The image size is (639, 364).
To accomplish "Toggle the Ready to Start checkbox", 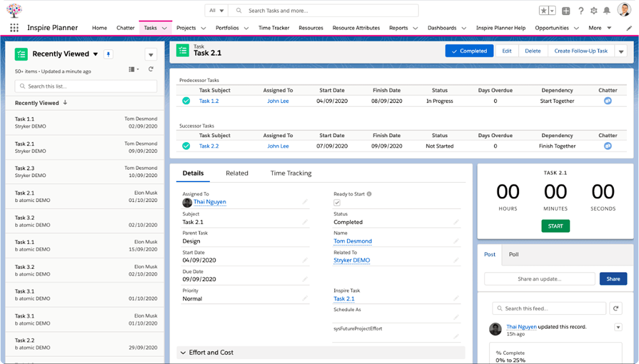I will click(337, 203).
